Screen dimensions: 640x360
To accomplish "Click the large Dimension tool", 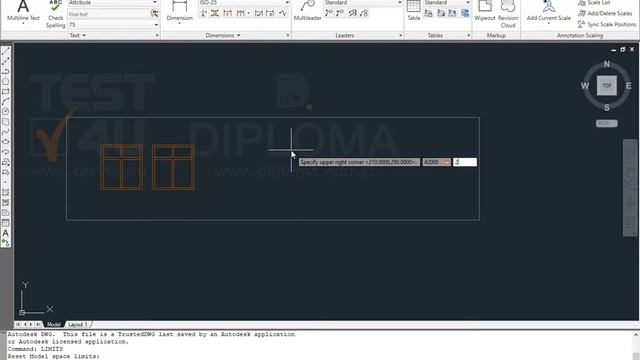I will click(x=180, y=11).
